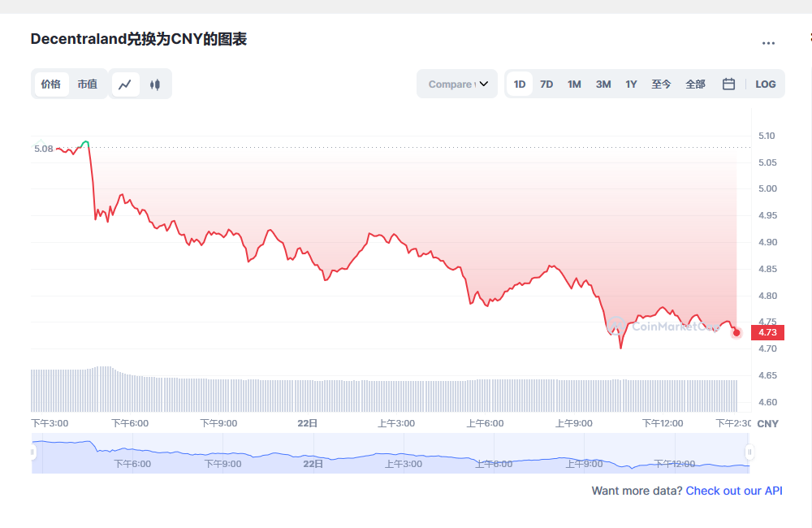The height and width of the screenshot is (528, 812).
Task: Click the 上午6:00 label on the main x-axis
Action: 485,423
